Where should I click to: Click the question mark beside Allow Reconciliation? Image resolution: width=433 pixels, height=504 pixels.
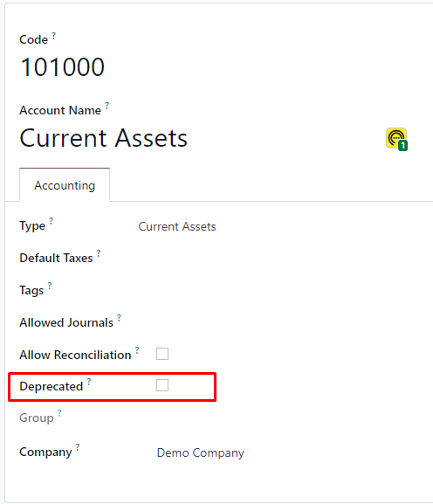pyautogui.click(x=137, y=350)
